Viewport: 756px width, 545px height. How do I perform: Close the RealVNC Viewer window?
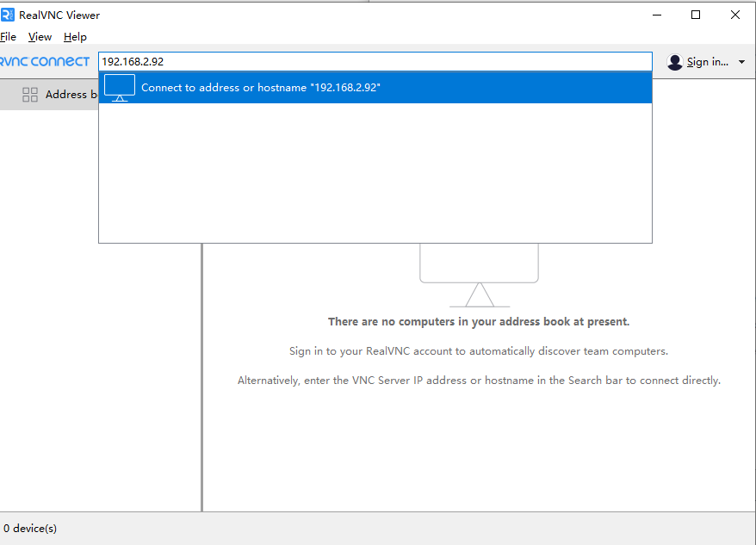(735, 15)
